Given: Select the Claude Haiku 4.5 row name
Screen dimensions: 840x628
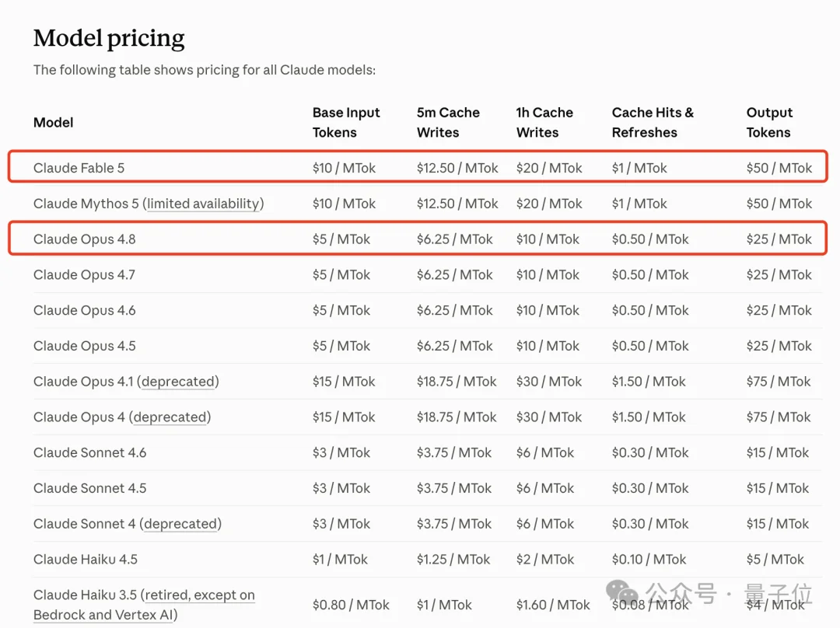Looking at the screenshot, I should (x=86, y=560).
